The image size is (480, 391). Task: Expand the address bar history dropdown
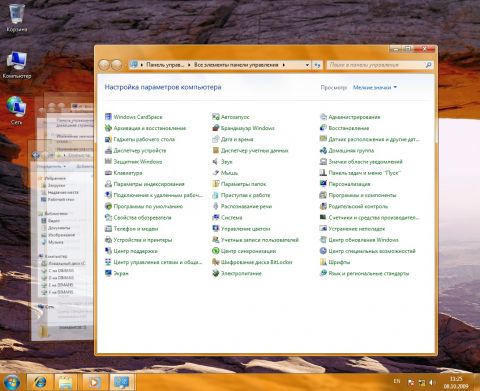[x=307, y=65]
